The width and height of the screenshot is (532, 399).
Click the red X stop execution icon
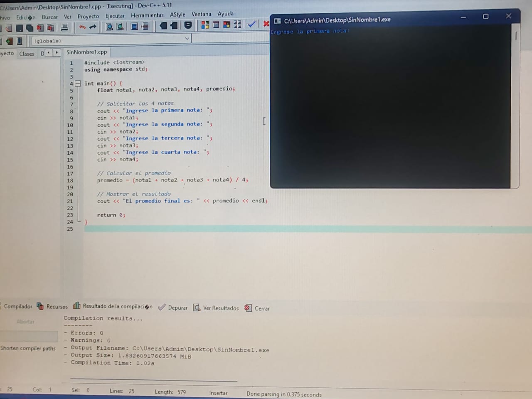pyautogui.click(x=266, y=24)
